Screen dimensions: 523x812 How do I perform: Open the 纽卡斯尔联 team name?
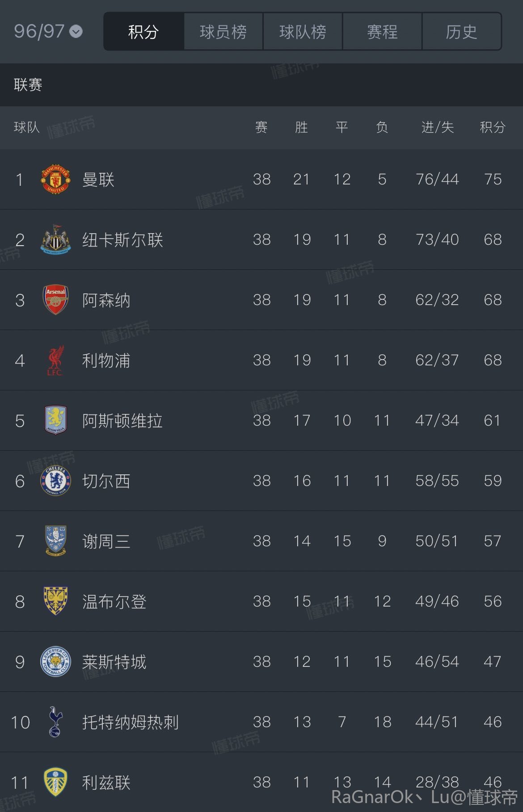(122, 240)
